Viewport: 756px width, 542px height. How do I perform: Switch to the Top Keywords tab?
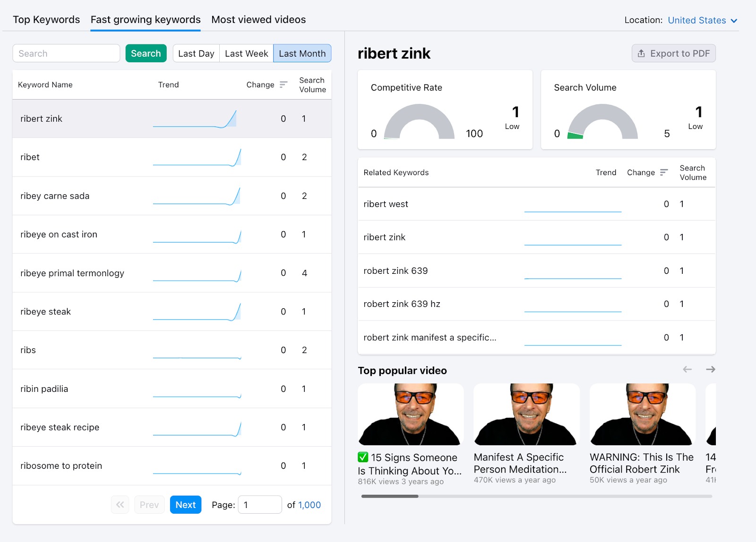(x=46, y=19)
